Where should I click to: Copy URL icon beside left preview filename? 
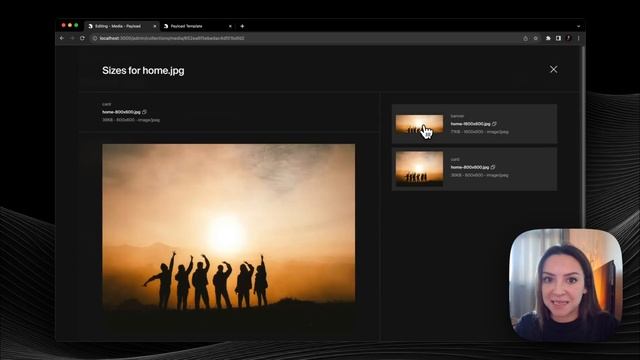[144, 112]
